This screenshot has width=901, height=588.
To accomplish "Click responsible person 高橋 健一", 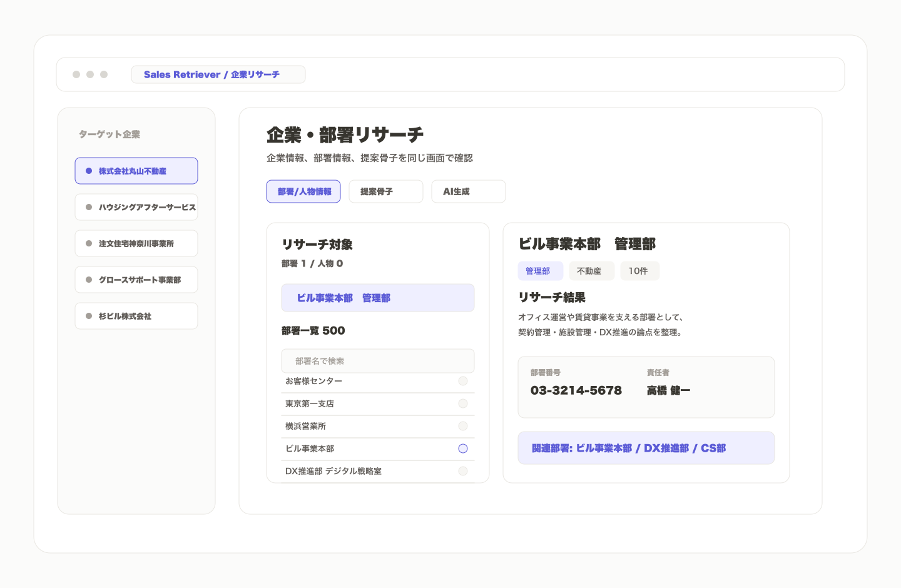I will (668, 390).
